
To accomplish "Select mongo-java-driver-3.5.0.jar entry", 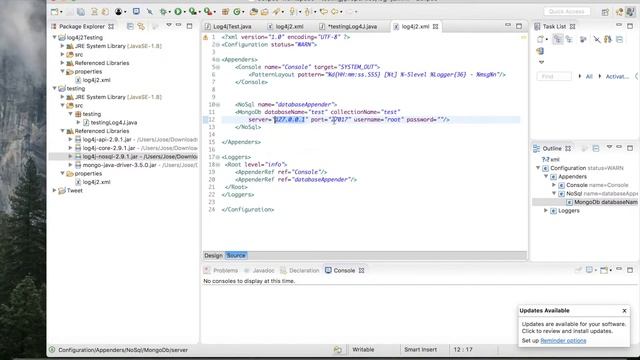I will coord(120,165).
